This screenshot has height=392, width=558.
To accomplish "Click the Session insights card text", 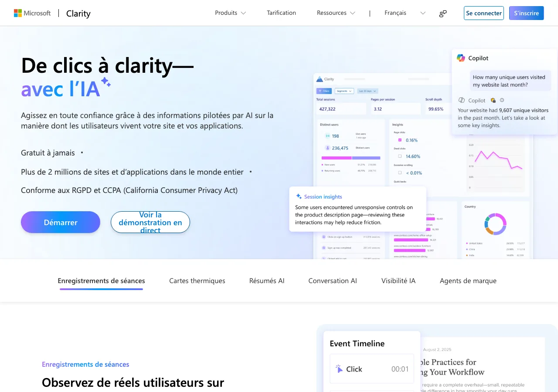I will [x=354, y=215].
